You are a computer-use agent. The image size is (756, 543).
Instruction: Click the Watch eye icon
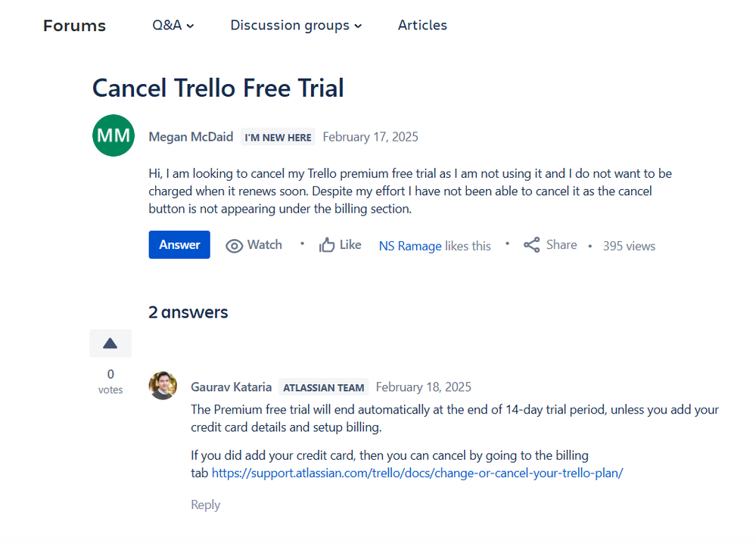click(234, 246)
